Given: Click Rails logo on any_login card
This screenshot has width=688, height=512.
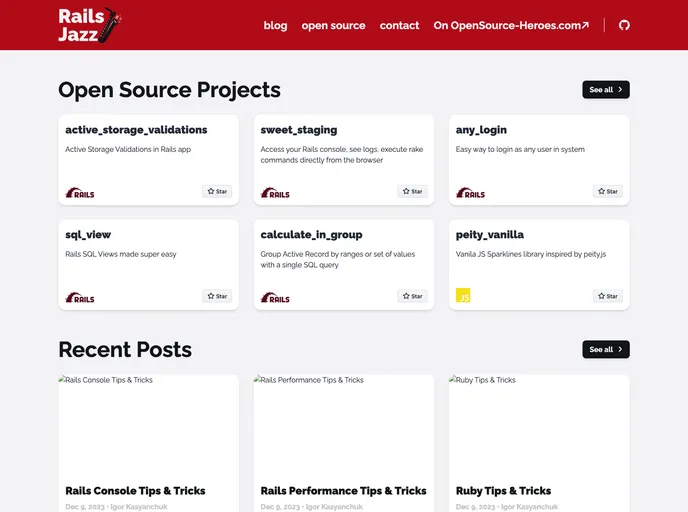Looking at the screenshot, I should click(x=470, y=193).
